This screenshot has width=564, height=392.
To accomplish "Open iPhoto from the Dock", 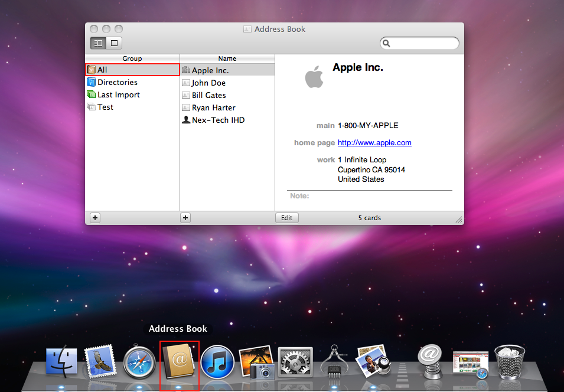I will 257,362.
